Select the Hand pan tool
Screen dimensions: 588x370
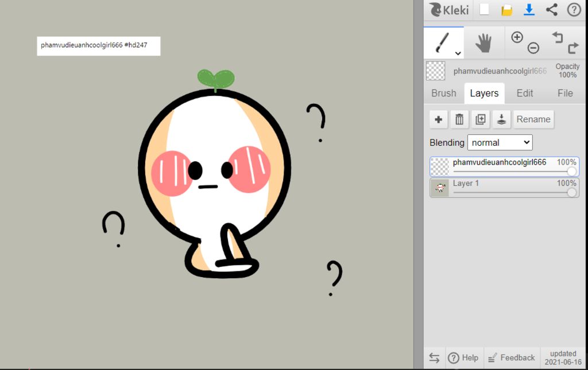[483, 42]
